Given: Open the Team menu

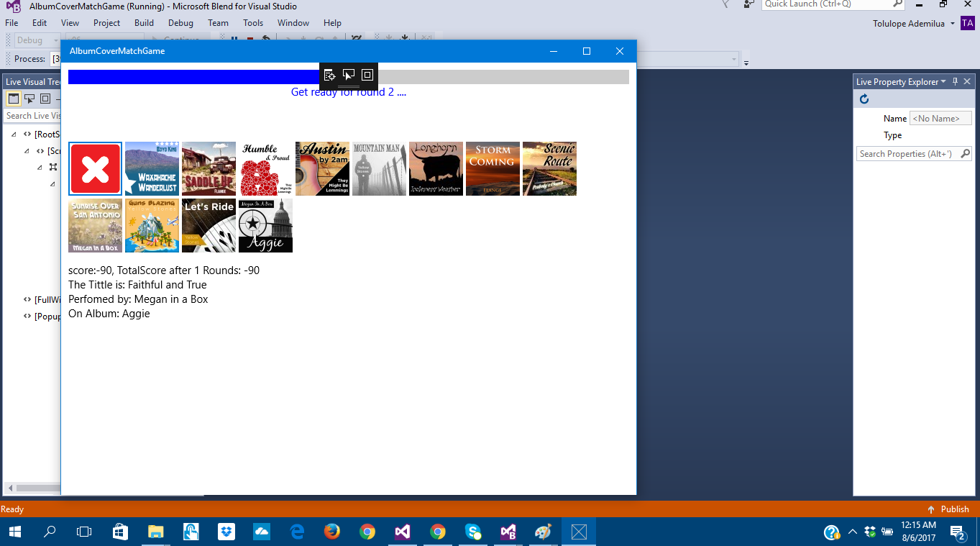Looking at the screenshot, I should click(x=218, y=22).
